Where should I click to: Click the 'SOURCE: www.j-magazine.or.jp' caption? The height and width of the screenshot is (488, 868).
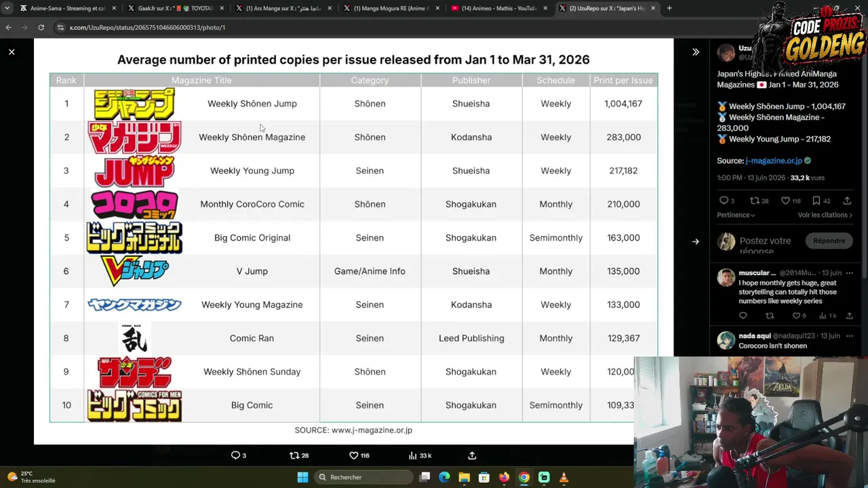(353, 430)
